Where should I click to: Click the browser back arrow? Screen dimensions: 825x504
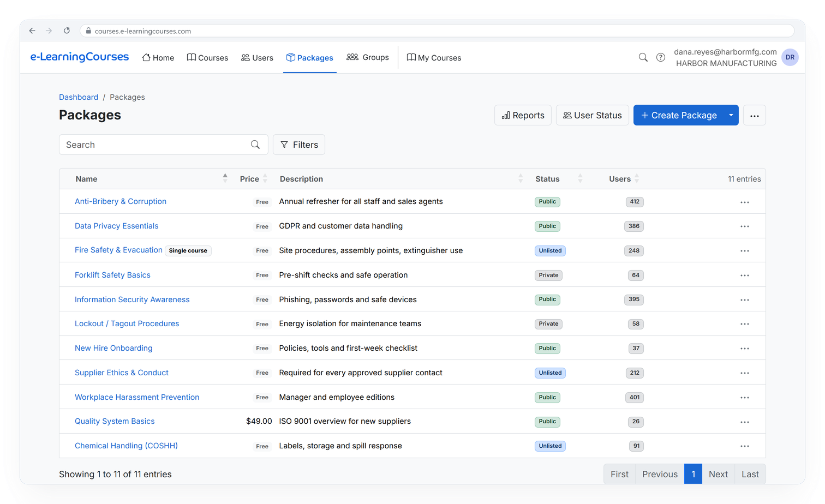32,31
